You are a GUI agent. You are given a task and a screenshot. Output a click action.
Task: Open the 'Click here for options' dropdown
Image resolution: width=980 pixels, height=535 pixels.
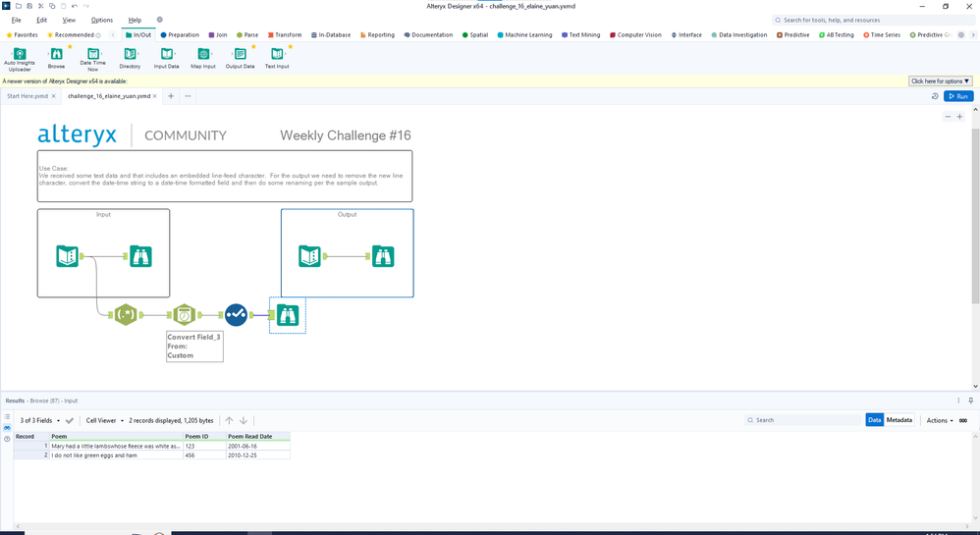pos(940,81)
